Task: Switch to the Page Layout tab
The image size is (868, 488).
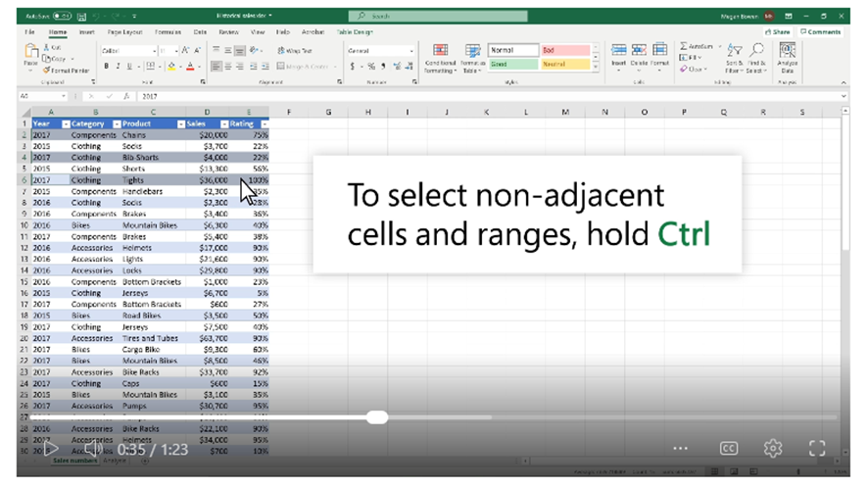Action: 125,32
